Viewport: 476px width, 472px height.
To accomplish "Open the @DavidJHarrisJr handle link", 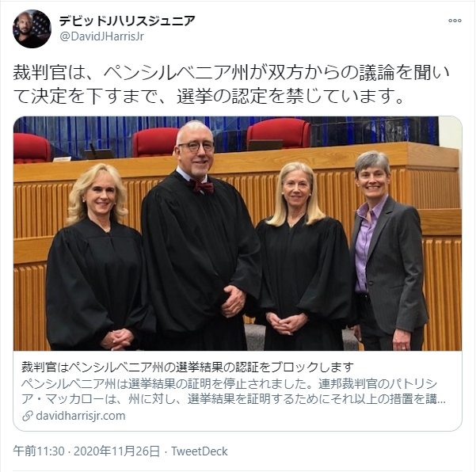I will click(101, 36).
